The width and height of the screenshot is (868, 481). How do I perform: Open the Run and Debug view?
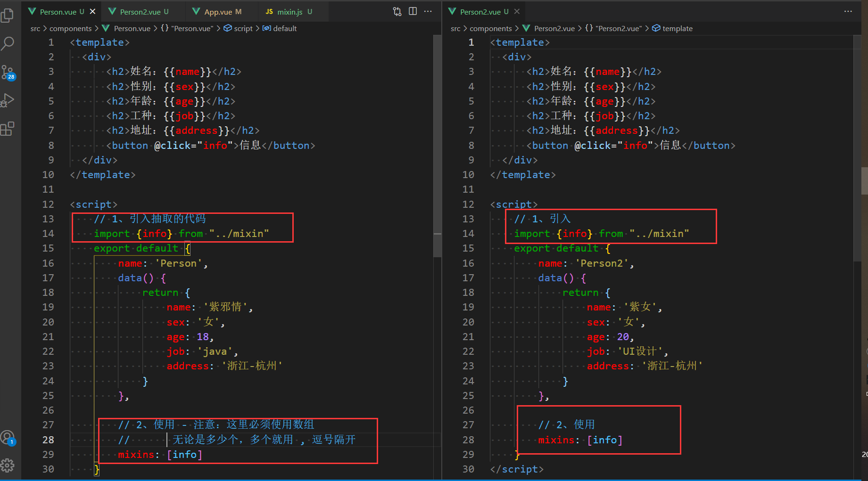pos(8,100)
